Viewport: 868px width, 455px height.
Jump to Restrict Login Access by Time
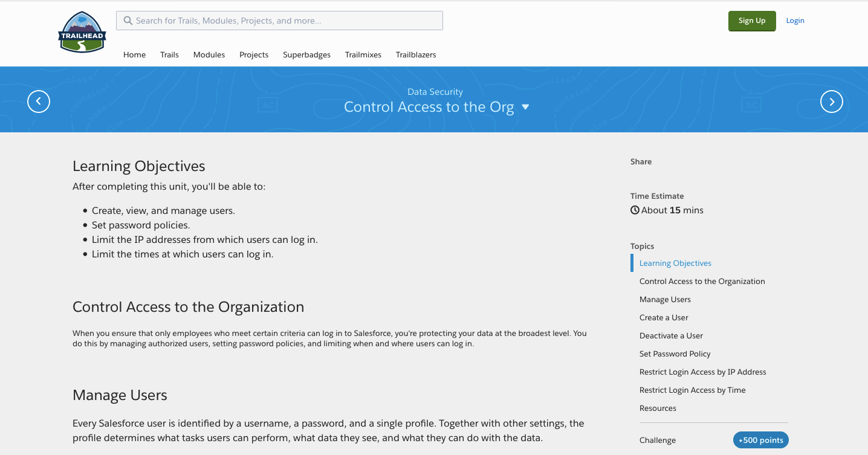693,390
